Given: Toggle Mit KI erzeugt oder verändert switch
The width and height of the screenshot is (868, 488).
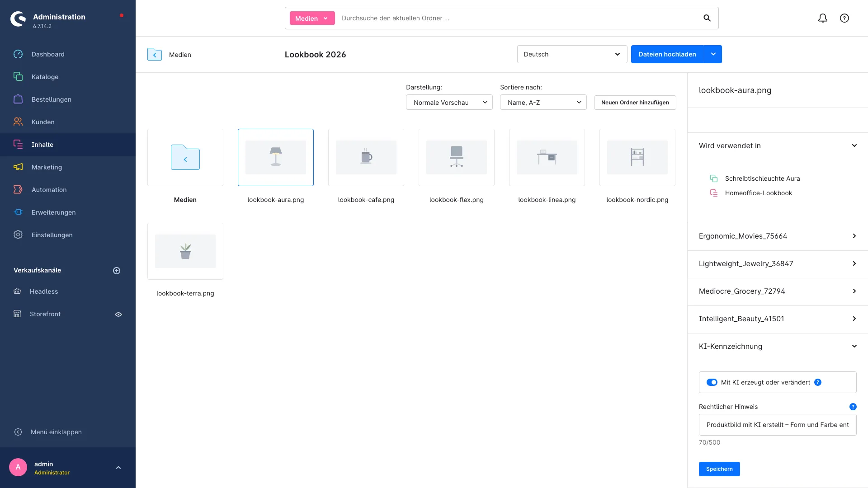Looking at the screenshot, I should pyautogui.click(x=712, y=382).
